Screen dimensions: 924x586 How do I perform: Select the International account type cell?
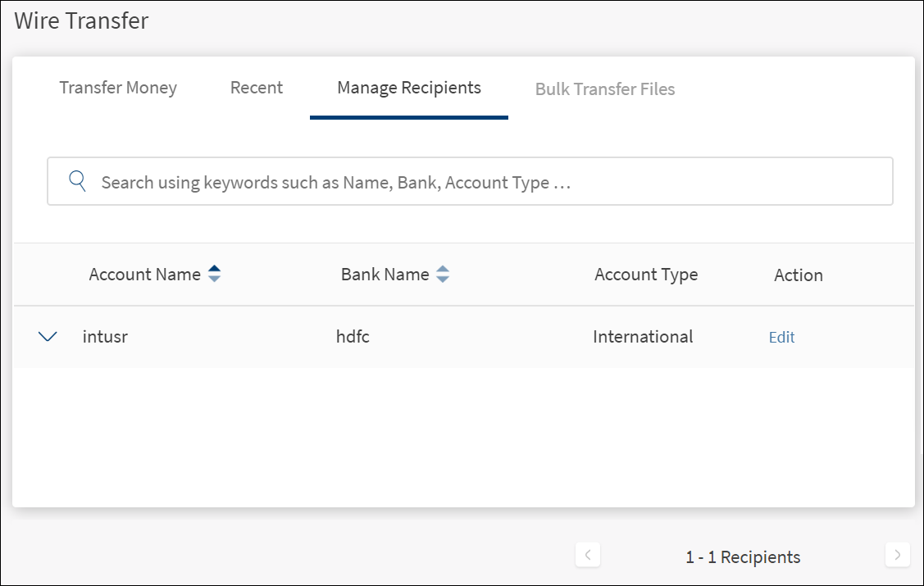[x=643, y=337]
